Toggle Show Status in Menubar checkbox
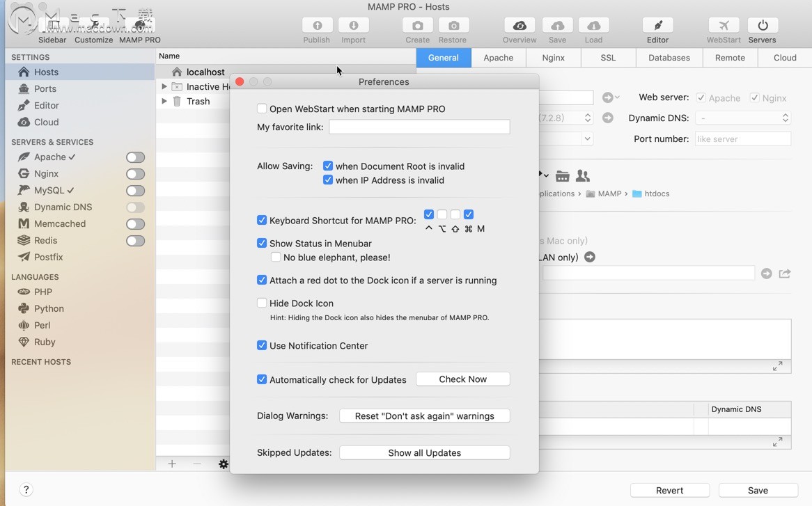 (x=262, y=243)
